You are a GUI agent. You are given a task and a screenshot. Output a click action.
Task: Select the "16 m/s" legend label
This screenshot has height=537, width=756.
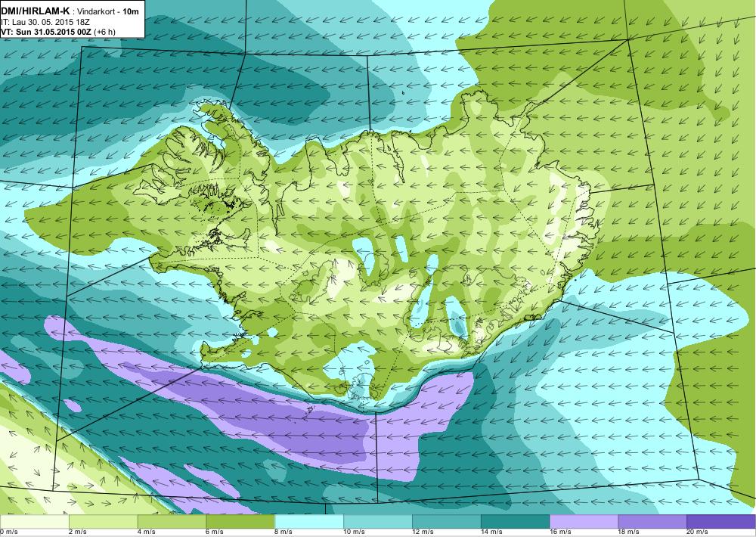pos(560,532)
